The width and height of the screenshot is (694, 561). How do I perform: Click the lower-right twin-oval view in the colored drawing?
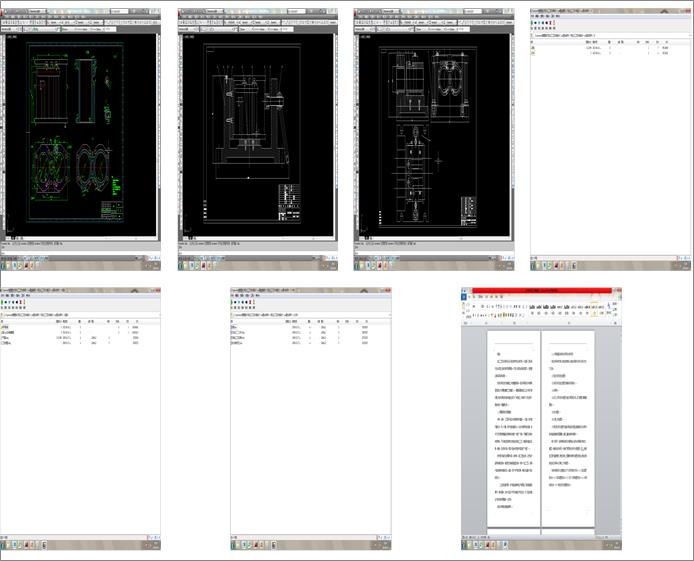93,168
